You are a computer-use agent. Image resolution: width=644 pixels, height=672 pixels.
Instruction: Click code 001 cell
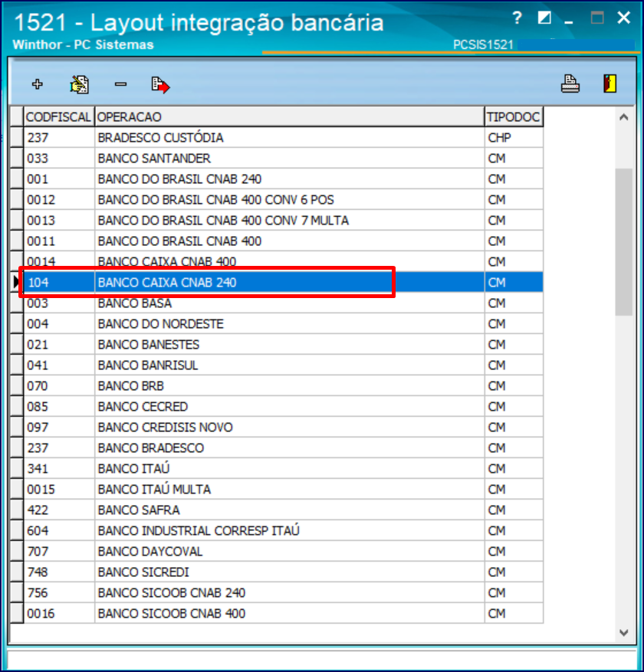coord(59,179)
